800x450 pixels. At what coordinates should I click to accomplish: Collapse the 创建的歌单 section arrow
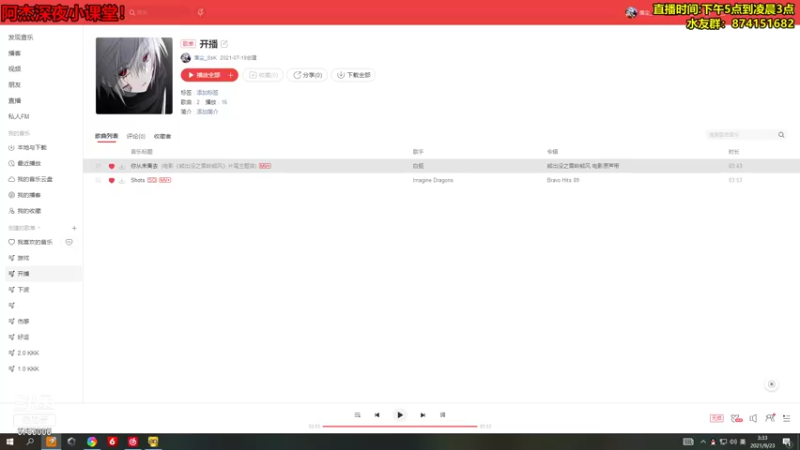click(39, 228)
